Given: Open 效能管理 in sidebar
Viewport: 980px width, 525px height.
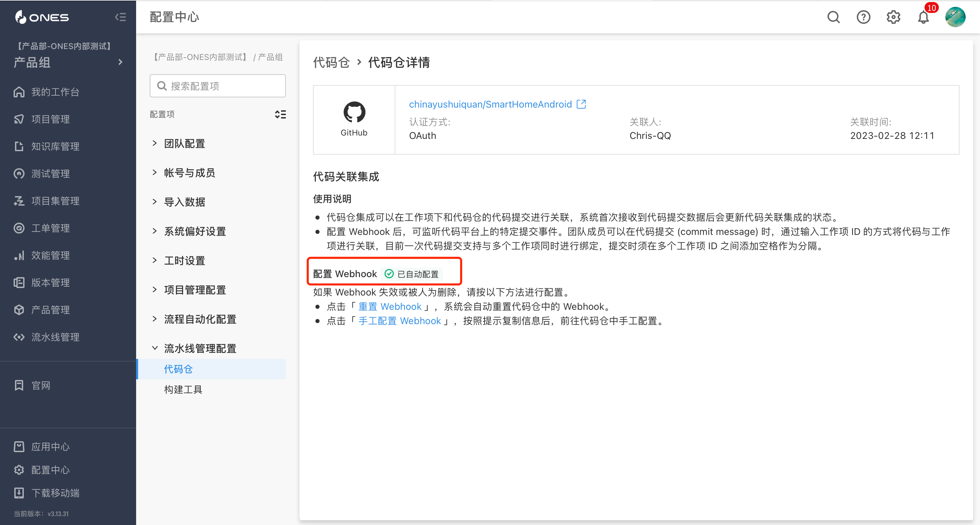Looking at the screenshot, I should [x=50, y=255].
